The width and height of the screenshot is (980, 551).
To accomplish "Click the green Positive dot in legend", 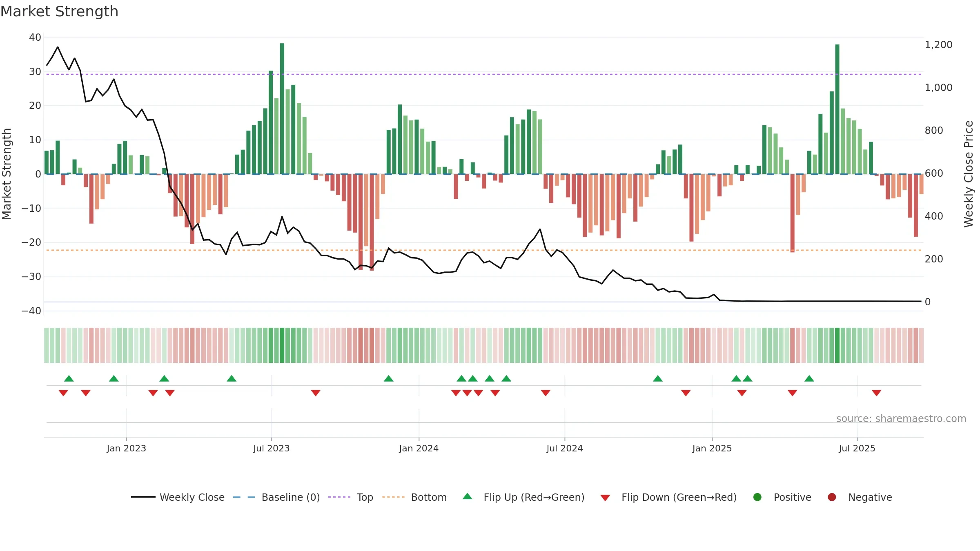I will tap(757, 497).
